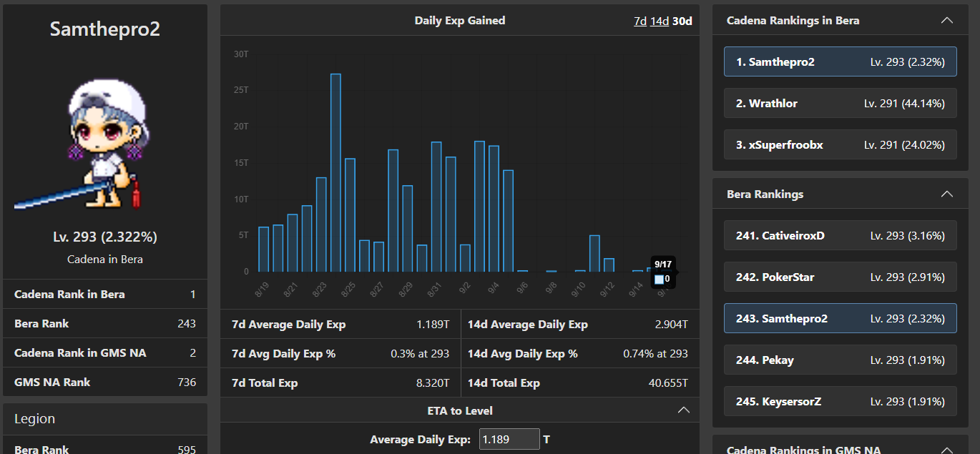This screenshot has width=980, height=454.
Task: Click the Cadena Rank in Bera row
Action: click(x=105, y=294)
